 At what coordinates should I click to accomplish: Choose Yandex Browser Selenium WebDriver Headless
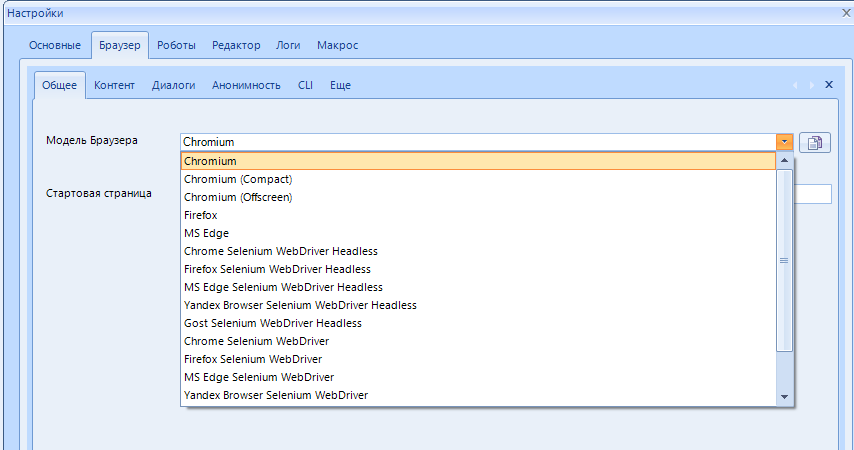[478, 305]
